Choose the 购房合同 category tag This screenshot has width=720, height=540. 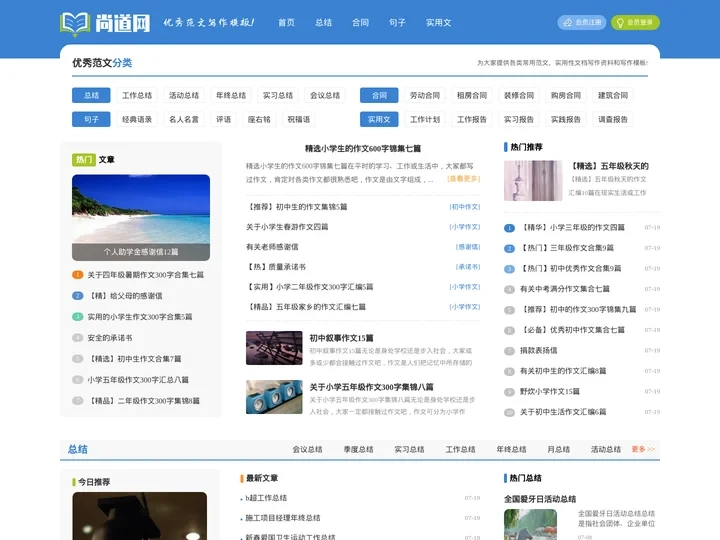click(566, 96)
